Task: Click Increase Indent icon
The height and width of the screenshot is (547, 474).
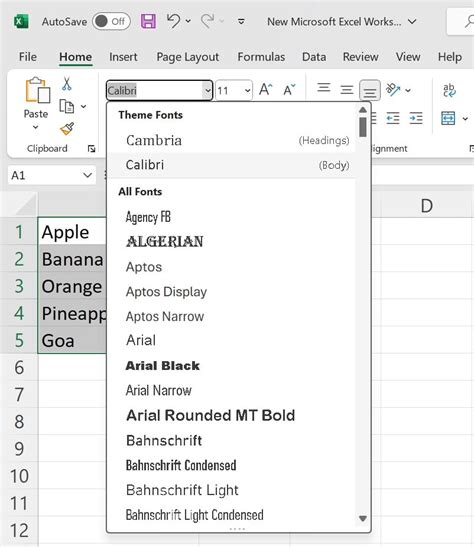Action: click(416, 118)
